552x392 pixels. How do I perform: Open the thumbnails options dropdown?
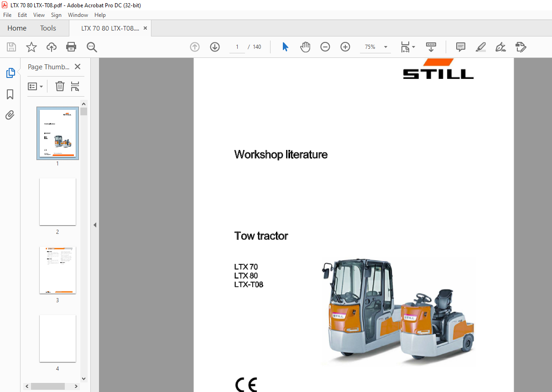(35, 86)
